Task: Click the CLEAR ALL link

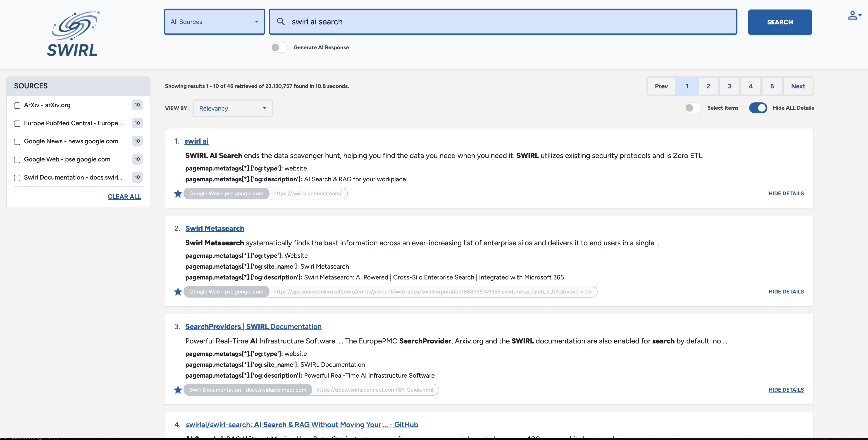Action: tap(124, 197)
